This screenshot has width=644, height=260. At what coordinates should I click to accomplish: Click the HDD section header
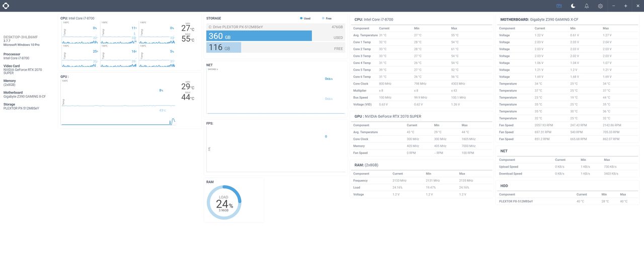tap(504, 186)
